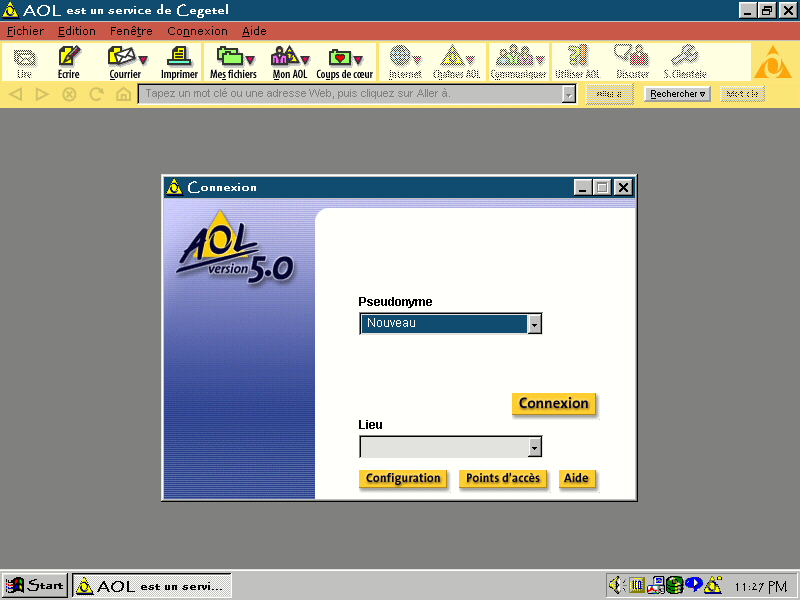Viewport: 800px width, 600px height.
Task: Open the Rechercher dropdown arrow
Action: pos(703,93)
